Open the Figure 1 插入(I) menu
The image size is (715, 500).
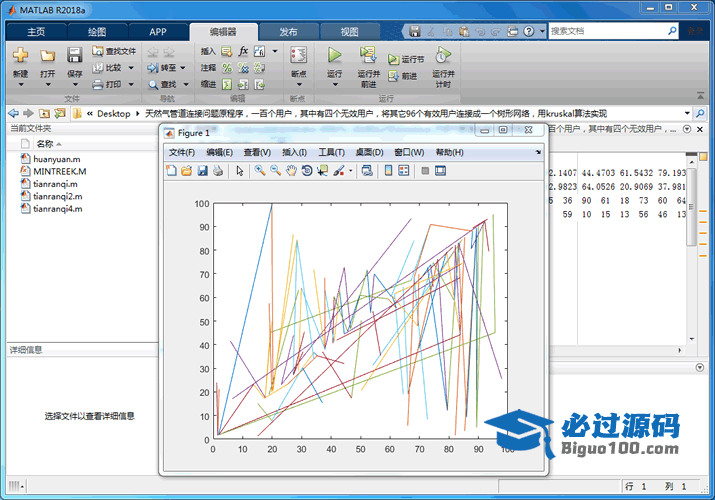pos(294,152)
